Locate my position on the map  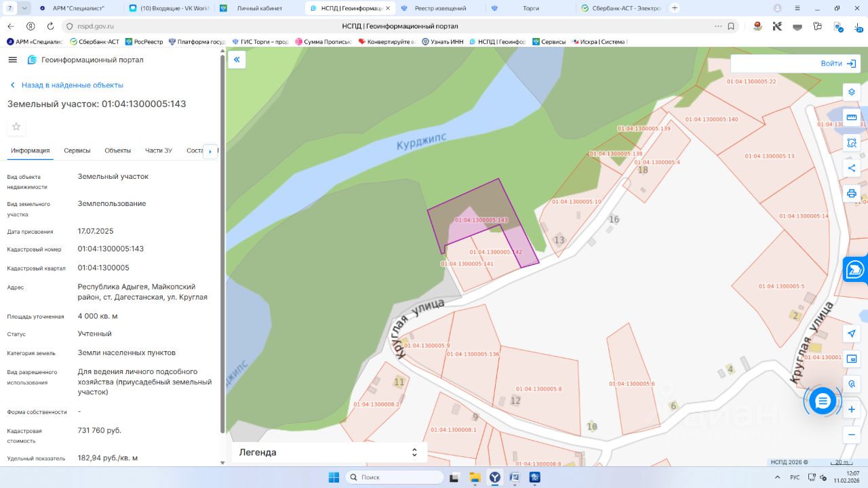(x=852, y=333)
